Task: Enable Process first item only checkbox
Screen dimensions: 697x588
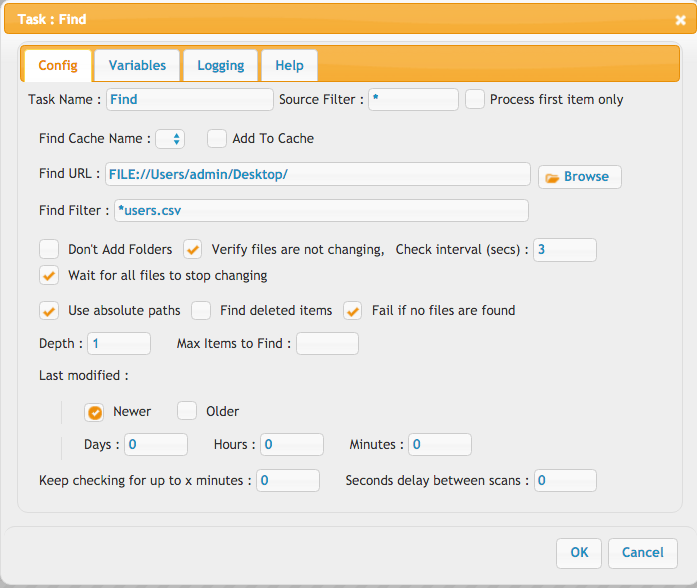Action: 475,99
